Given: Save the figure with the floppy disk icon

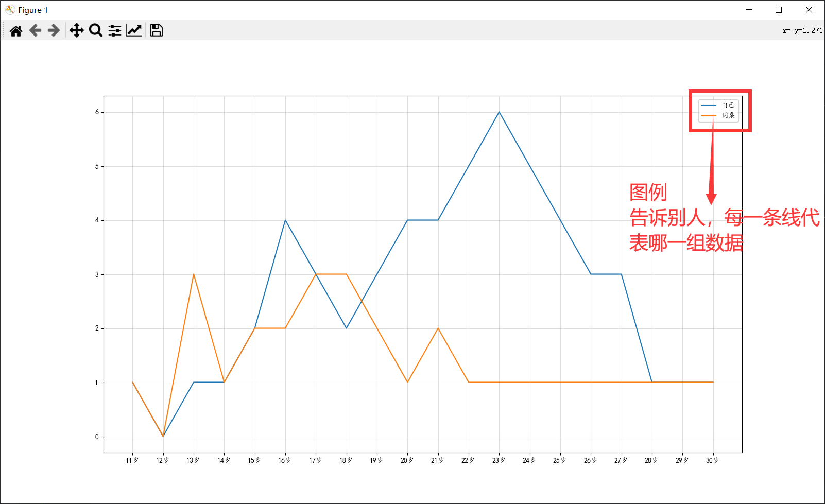Looking at the screenshot, I should [157, 31].
